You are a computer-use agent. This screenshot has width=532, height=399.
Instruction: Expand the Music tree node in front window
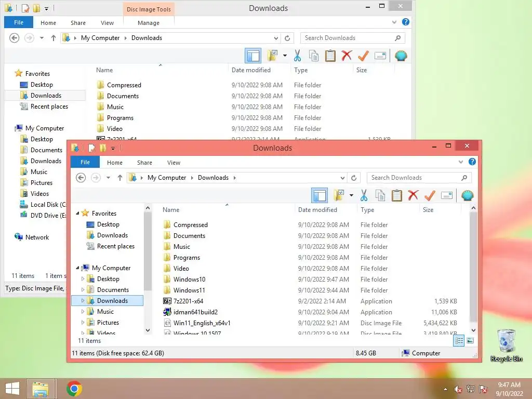pyautogui.click(x=83, y=312)
